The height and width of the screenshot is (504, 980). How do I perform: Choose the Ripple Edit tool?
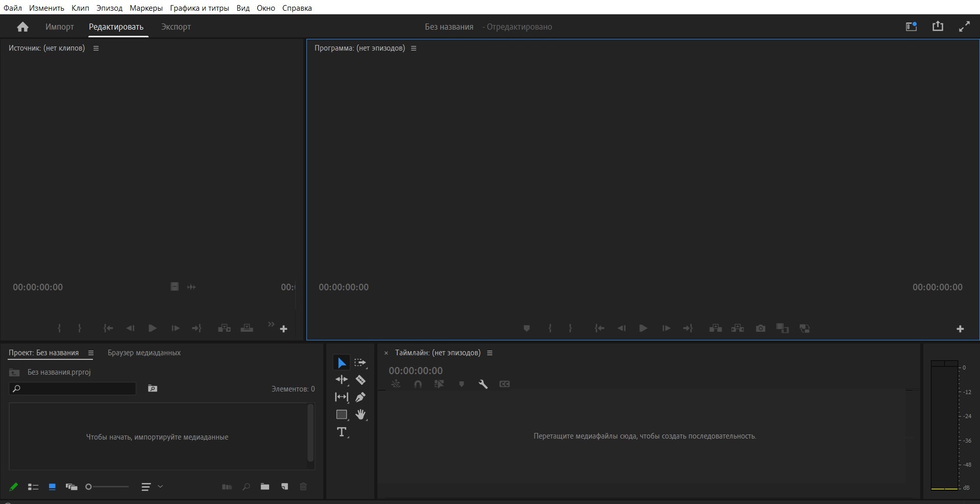coord(342,380)
